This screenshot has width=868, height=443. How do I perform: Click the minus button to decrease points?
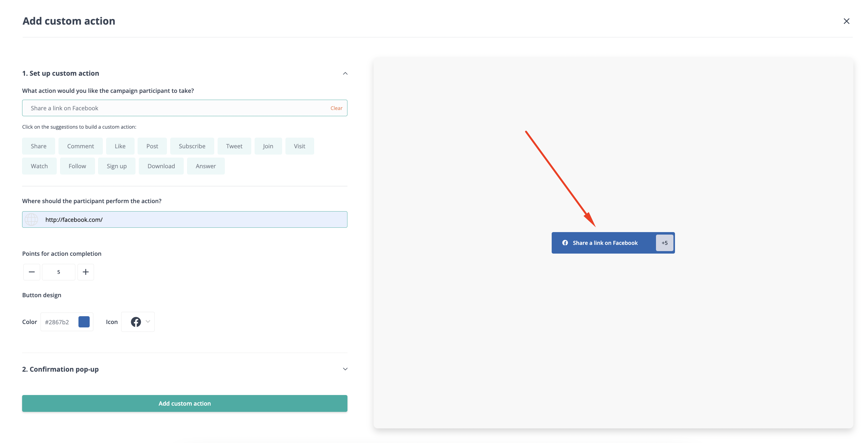point(32,272)
